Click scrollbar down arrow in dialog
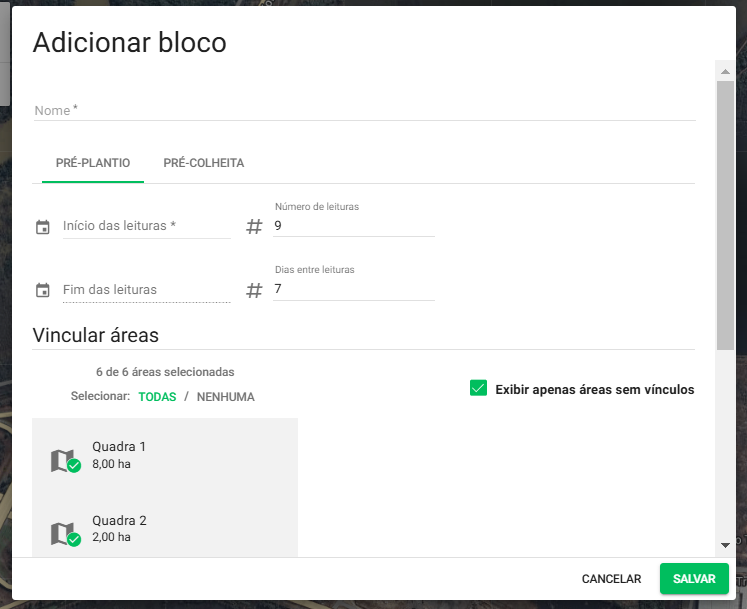Viewport: 747px width, 609px height. tap(725, 545)
